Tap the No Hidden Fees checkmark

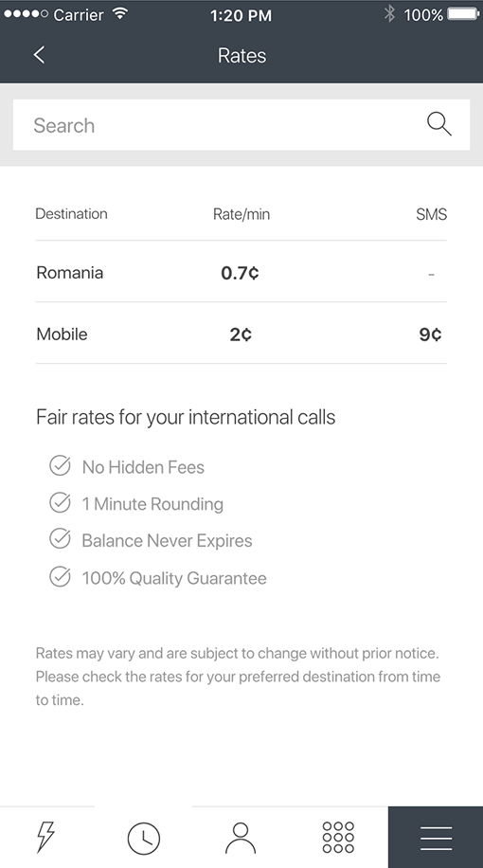[60, 466]
